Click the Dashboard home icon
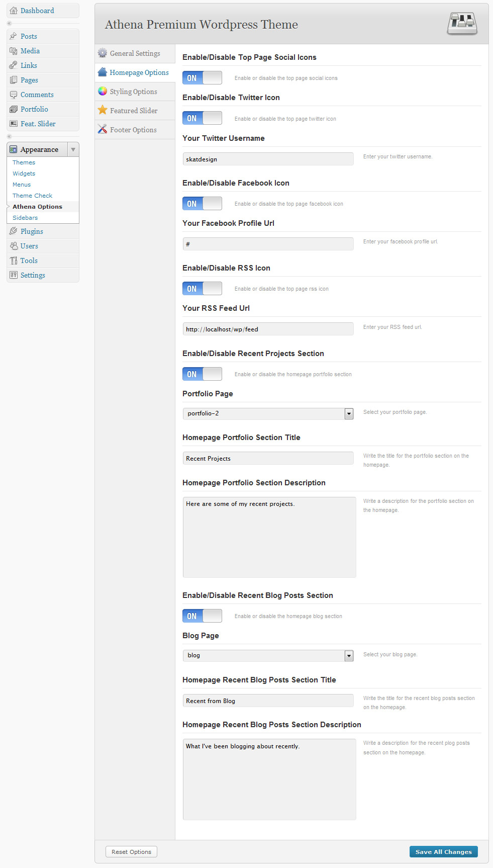The width and height of the screenshot is (493, 868). (14, 11)
